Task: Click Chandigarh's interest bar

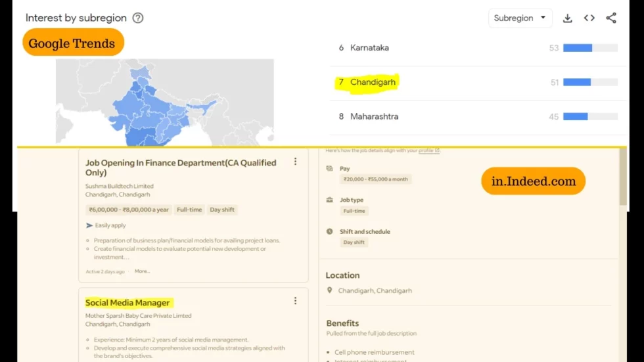Action: coord(590,82)
